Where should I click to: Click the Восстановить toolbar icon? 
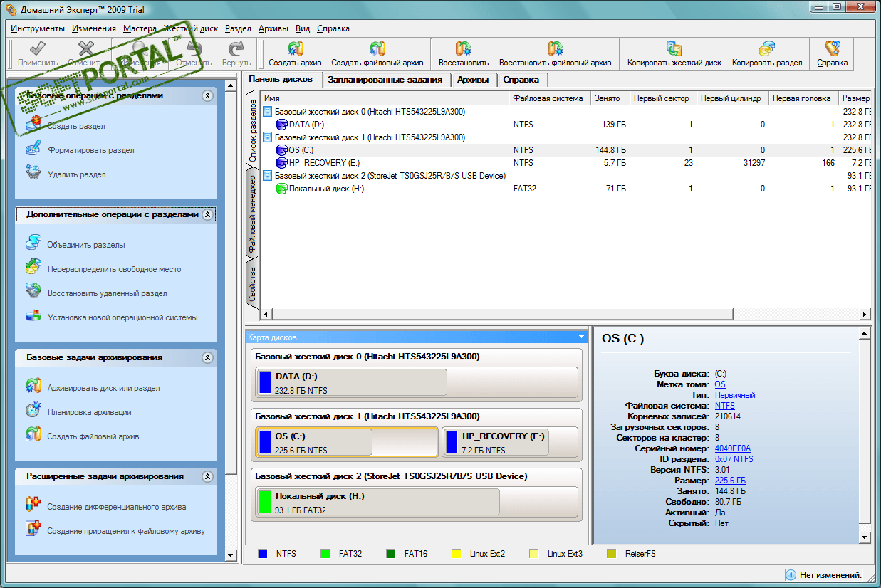464,48
